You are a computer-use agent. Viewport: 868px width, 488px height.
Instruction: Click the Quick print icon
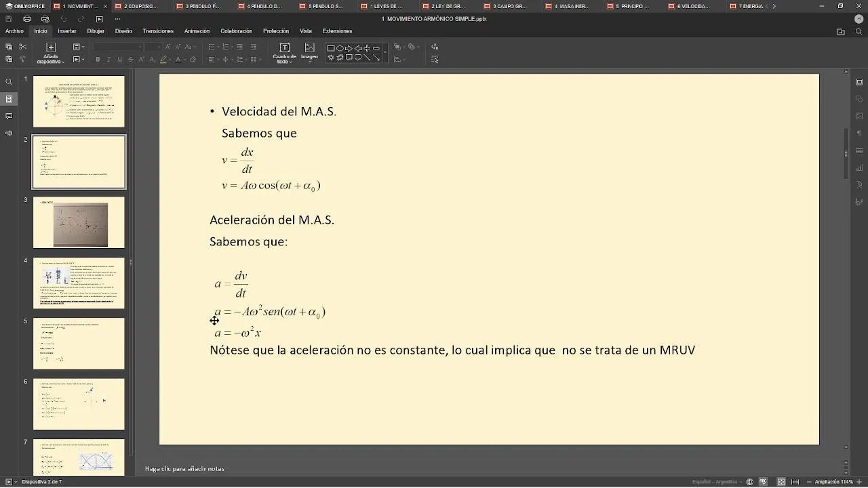tap(45, 19)
